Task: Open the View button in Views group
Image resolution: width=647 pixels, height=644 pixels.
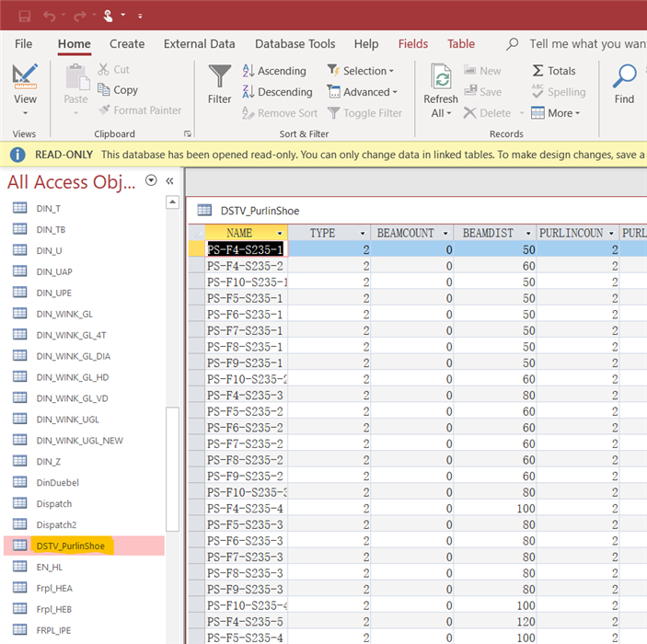Action: coord(25,89)
